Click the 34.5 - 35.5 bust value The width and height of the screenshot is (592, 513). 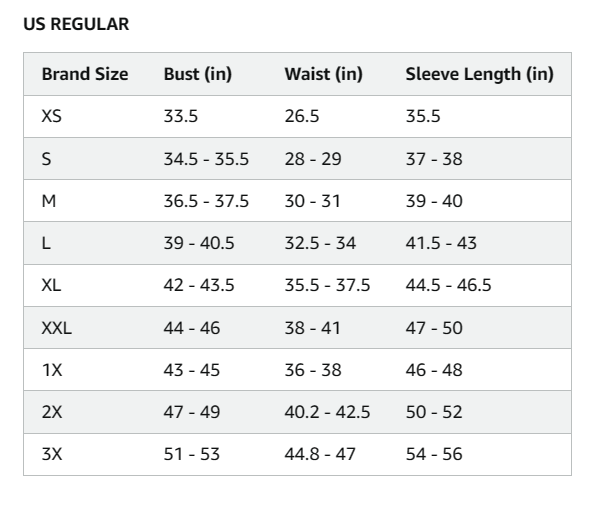click(206, 159)
